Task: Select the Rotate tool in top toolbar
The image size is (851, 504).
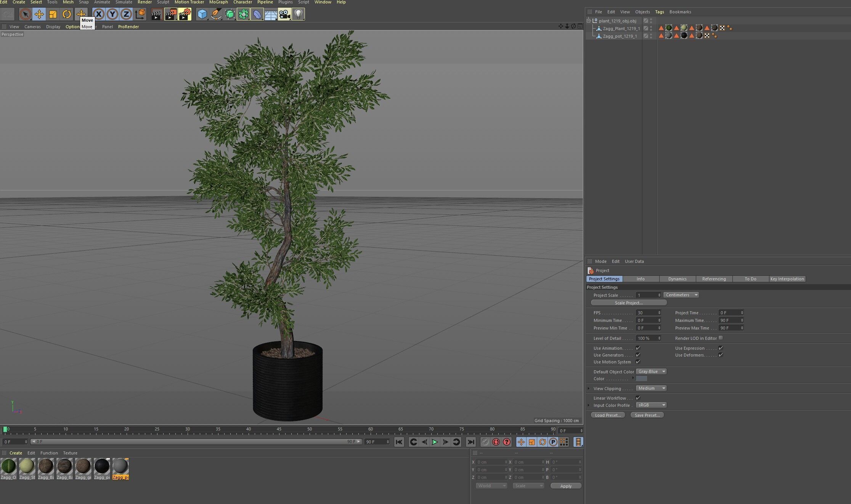Action: pyautogui.click(x=67, y=14)
